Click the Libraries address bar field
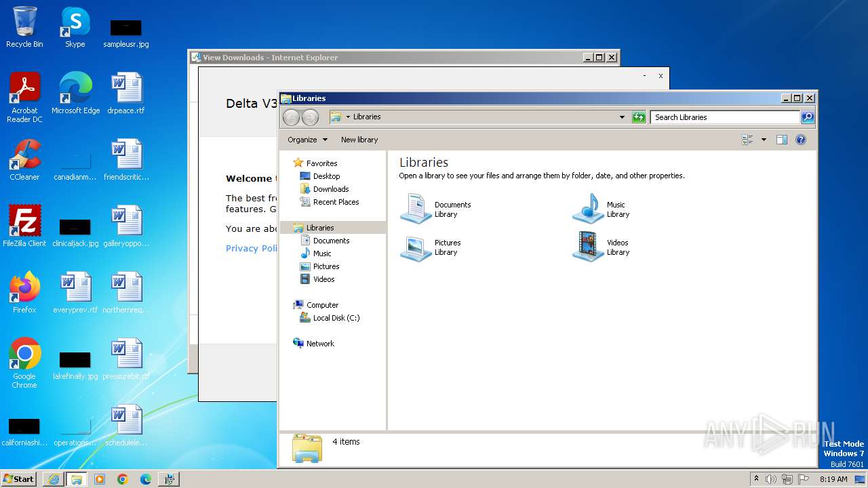 (480, 117)
